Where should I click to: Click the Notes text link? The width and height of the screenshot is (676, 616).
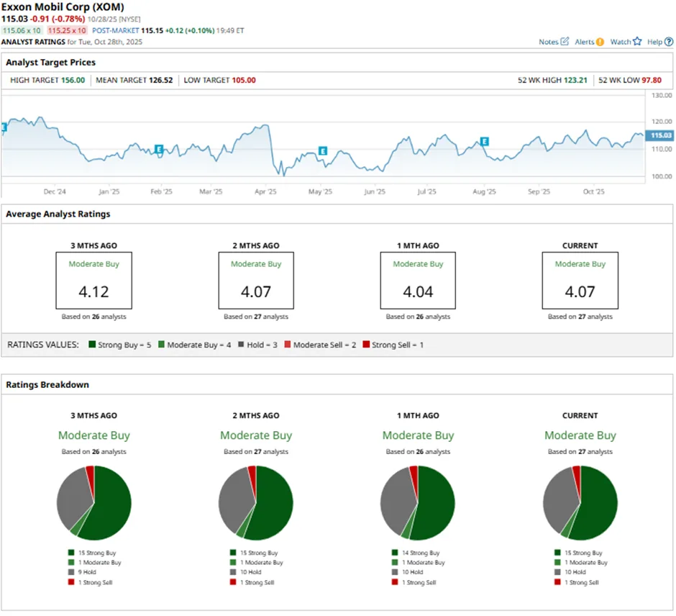pyautogui.click(x=548, y=42)
